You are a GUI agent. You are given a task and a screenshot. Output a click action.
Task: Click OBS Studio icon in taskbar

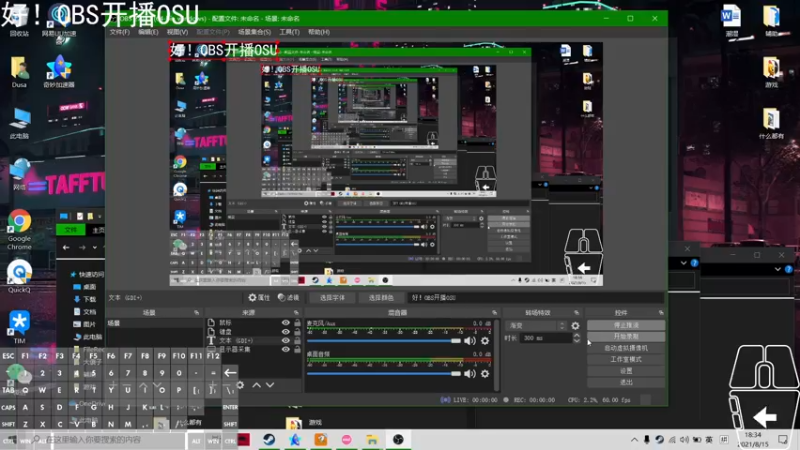coord(398,439)
